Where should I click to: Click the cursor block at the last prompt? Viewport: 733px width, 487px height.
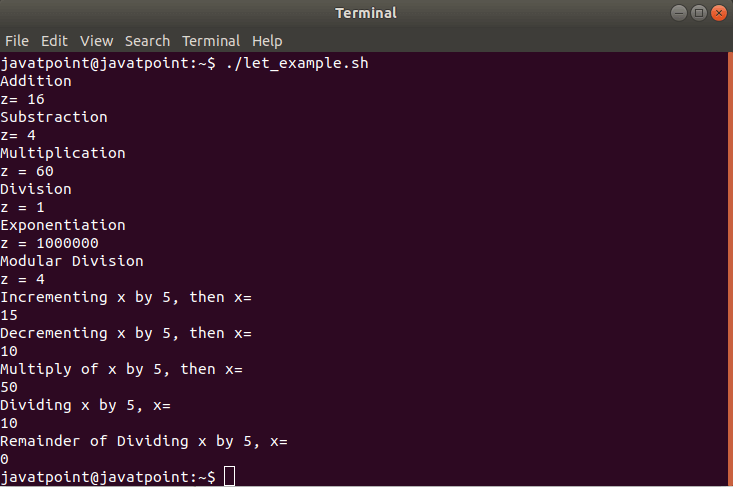pyautogui.click(x=229, y=477)
